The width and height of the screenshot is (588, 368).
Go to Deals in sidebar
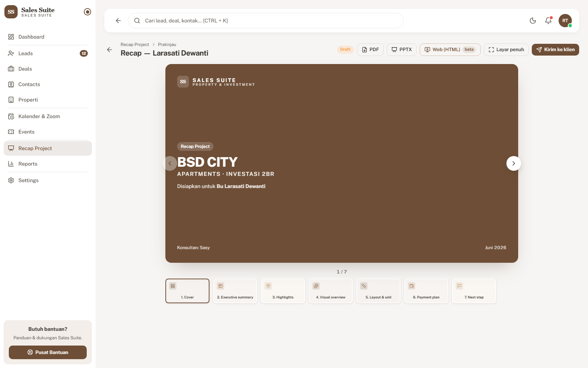tap(48, 69)
